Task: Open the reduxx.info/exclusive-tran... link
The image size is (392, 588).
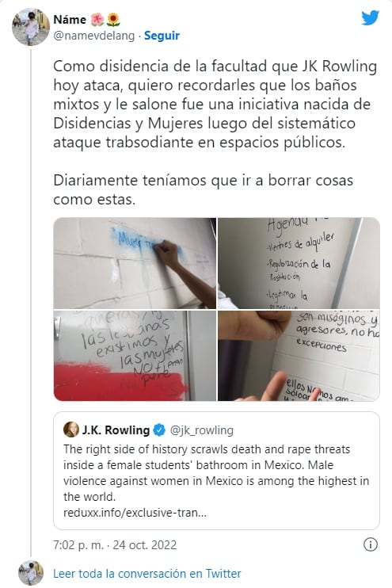Action: click(x=135, y=513)
